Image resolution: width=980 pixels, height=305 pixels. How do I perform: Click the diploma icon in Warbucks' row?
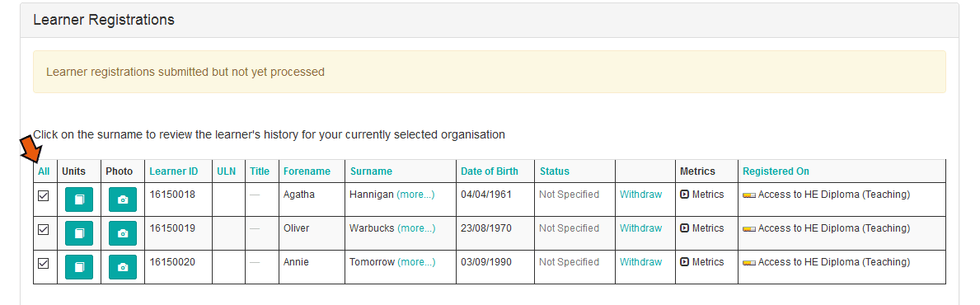pos(748,229)
